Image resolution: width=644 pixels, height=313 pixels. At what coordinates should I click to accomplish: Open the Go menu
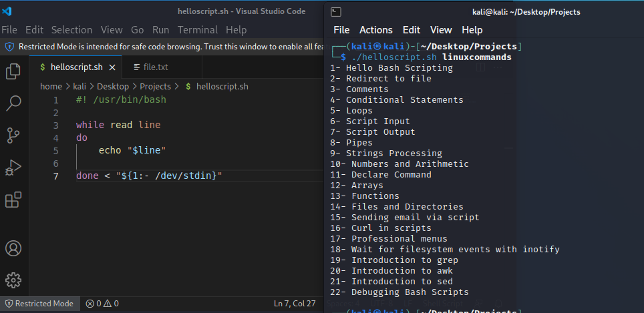click(x=137, y=30)
